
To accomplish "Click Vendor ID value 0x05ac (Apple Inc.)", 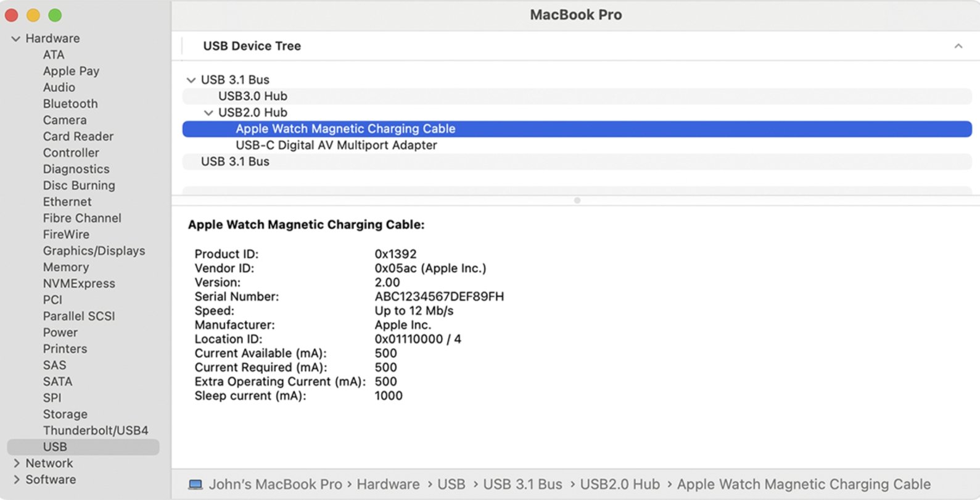I will pyautogui.click(x=430, y=269).
